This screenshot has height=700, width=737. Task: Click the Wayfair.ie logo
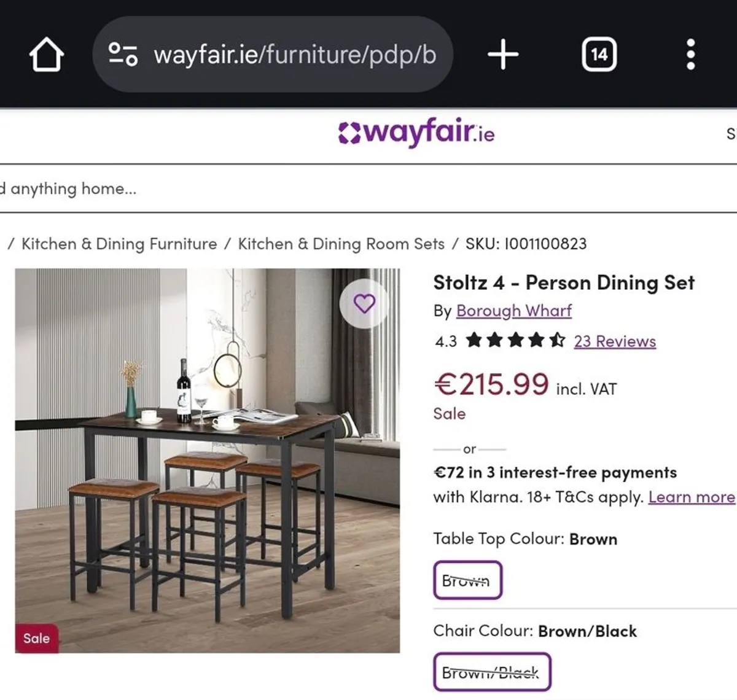pyautogui.click(x=416, y=133)
